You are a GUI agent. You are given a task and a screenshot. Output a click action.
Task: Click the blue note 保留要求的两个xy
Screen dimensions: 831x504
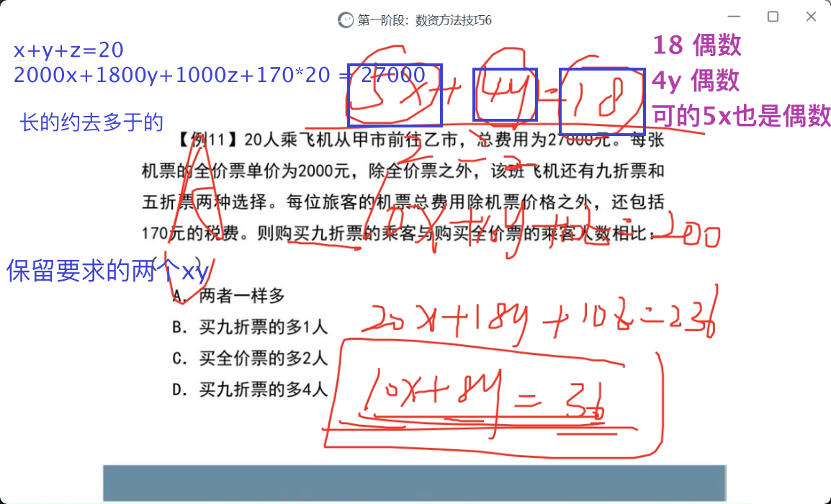[108, 271]
